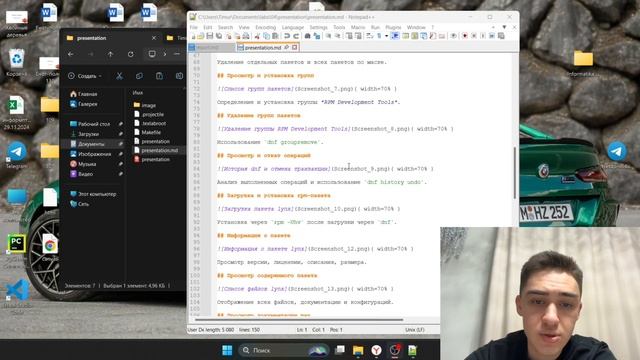
Task: Zoom out using the Notepad++ toolbar
Action: (338, 36)
